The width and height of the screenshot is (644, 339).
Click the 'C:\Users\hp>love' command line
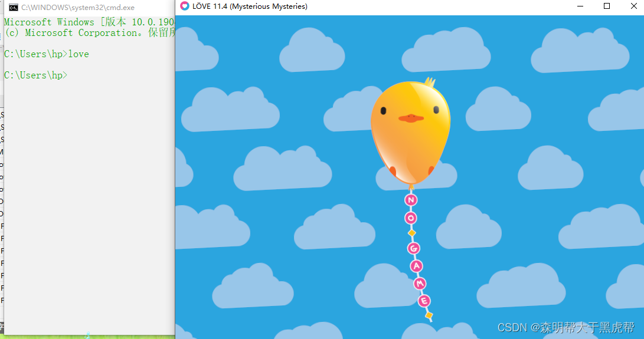pos(47,54)
